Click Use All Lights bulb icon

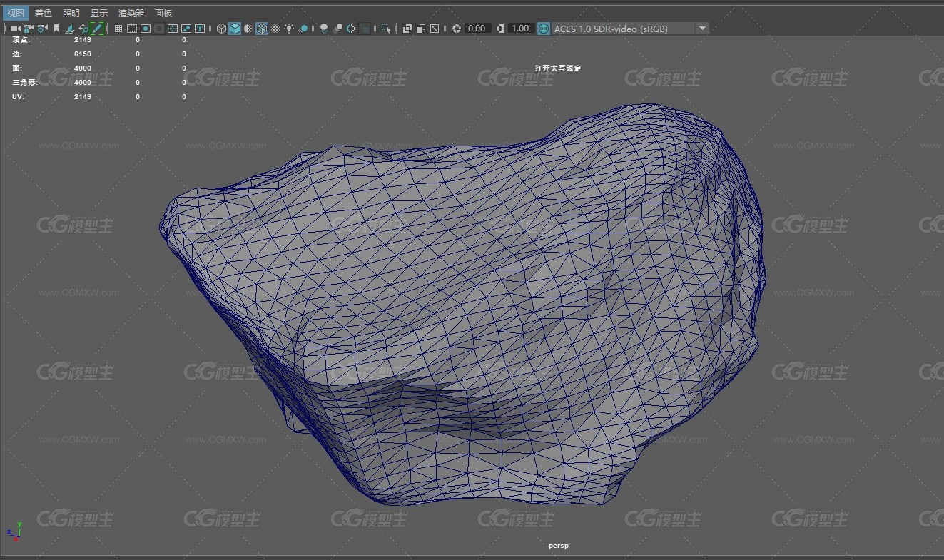289,29
